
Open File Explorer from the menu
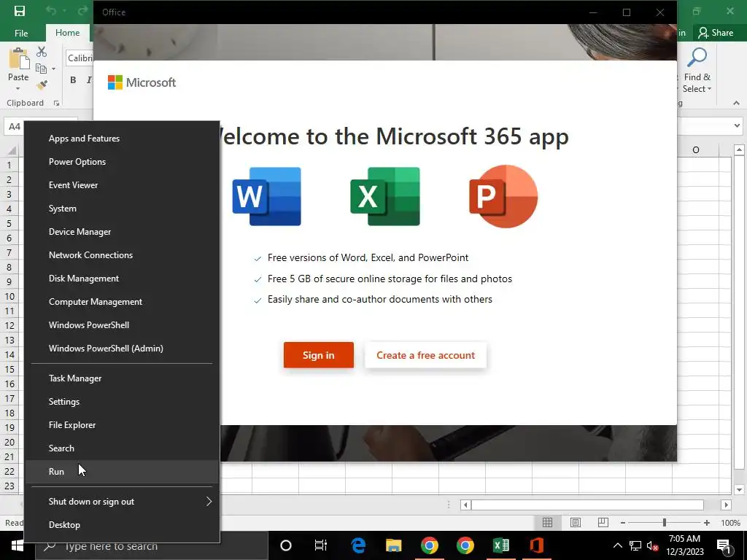point(122,425)
